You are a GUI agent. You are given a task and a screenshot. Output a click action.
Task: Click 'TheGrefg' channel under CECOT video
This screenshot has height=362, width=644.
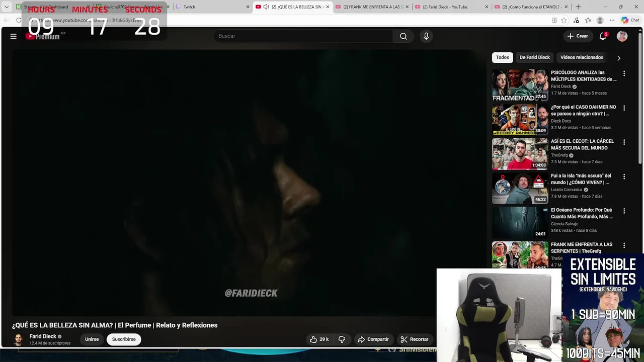tap(559, 155)
